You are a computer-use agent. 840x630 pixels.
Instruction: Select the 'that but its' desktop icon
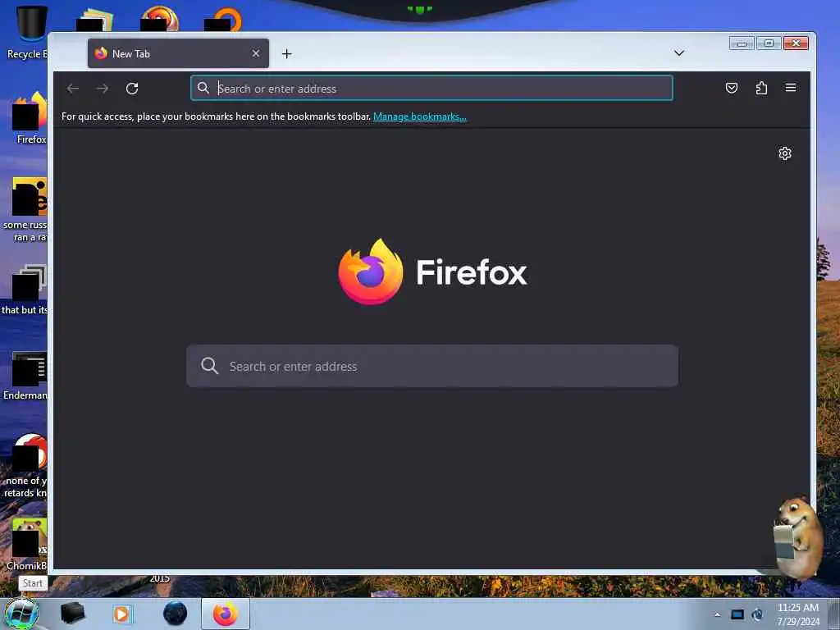coord(25,290)
